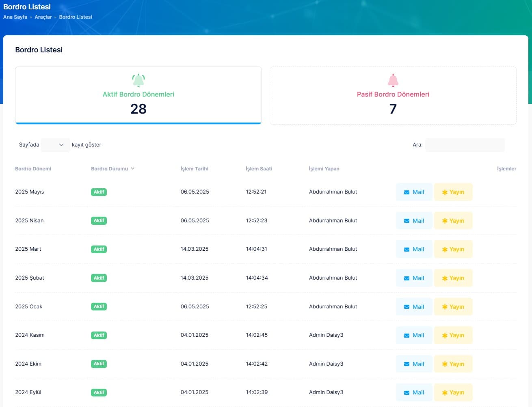Click the envelope icon in the Mail button for 2025 Mayıs

coord(407,192)
